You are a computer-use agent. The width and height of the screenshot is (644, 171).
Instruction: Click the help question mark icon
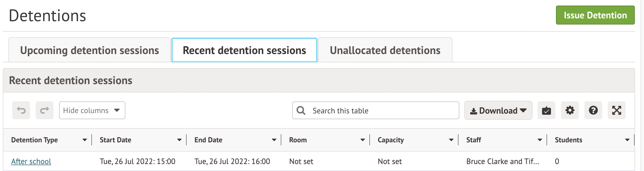(593, 111)
